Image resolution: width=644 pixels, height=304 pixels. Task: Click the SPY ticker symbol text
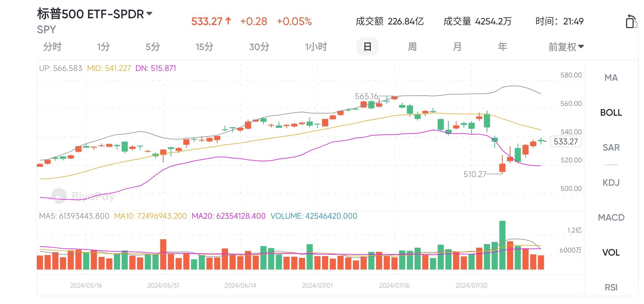pos(46,30)
